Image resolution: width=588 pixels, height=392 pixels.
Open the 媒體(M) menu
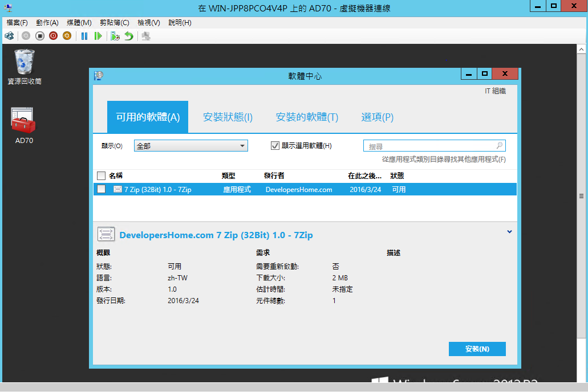point(79,22)
